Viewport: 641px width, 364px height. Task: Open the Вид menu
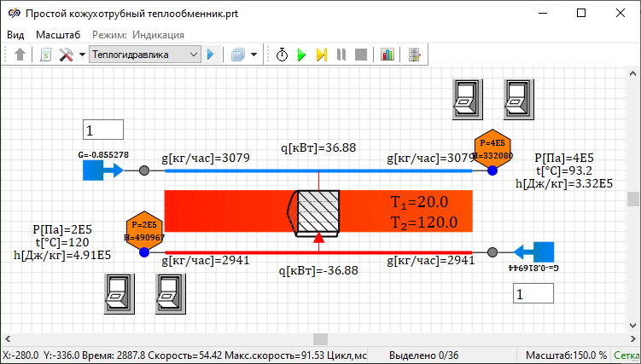point(15,35)
